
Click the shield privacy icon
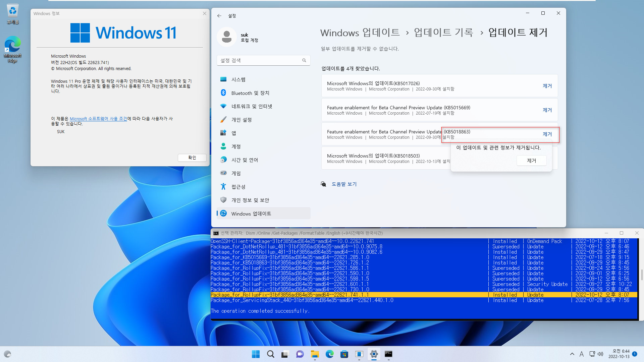223,200
